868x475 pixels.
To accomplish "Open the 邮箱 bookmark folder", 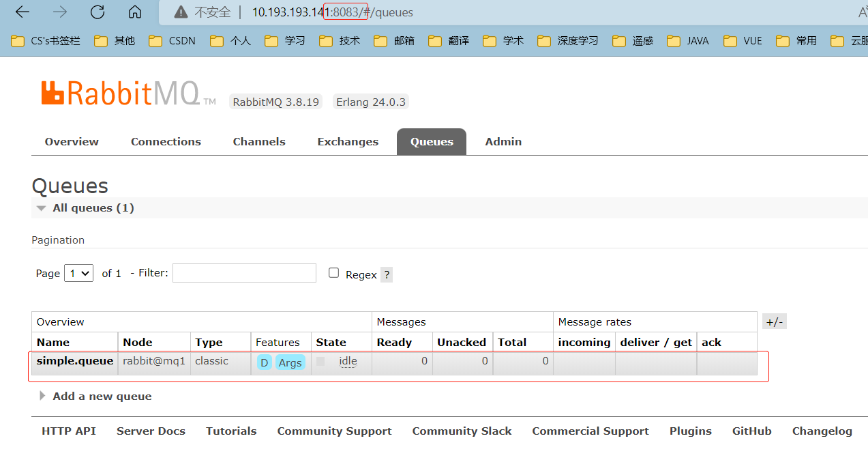I will coord(394,41).
